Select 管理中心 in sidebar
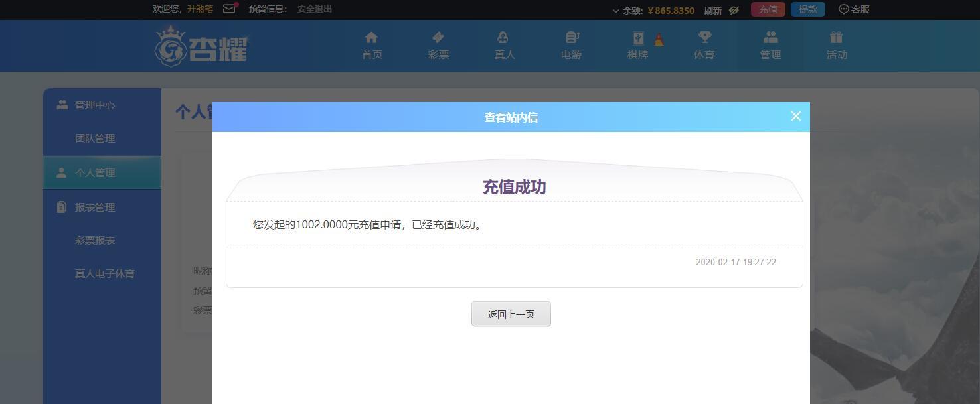This screenshot has width=980, height=404. click(x=102, y=105)
